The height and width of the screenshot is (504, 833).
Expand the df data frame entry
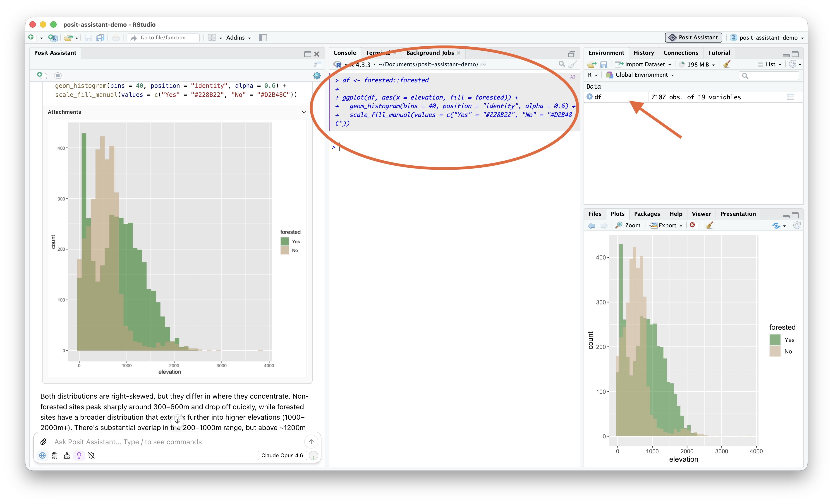tap(590, 97)
